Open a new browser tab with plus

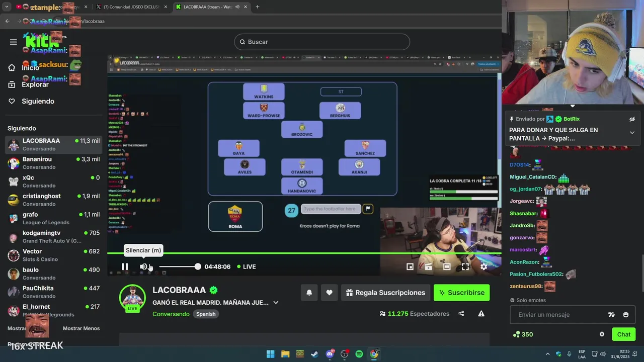[258, 7]
